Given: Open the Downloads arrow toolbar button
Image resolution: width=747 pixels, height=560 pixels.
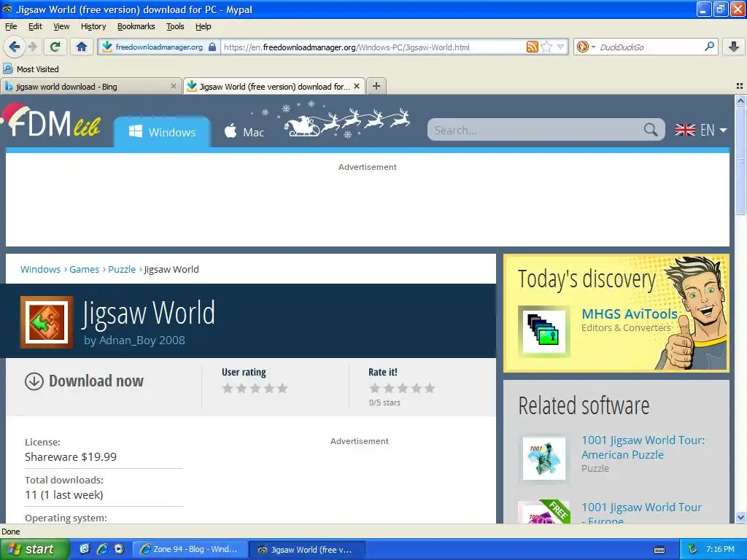Looking at the screenshot, I should click(734, 47).
